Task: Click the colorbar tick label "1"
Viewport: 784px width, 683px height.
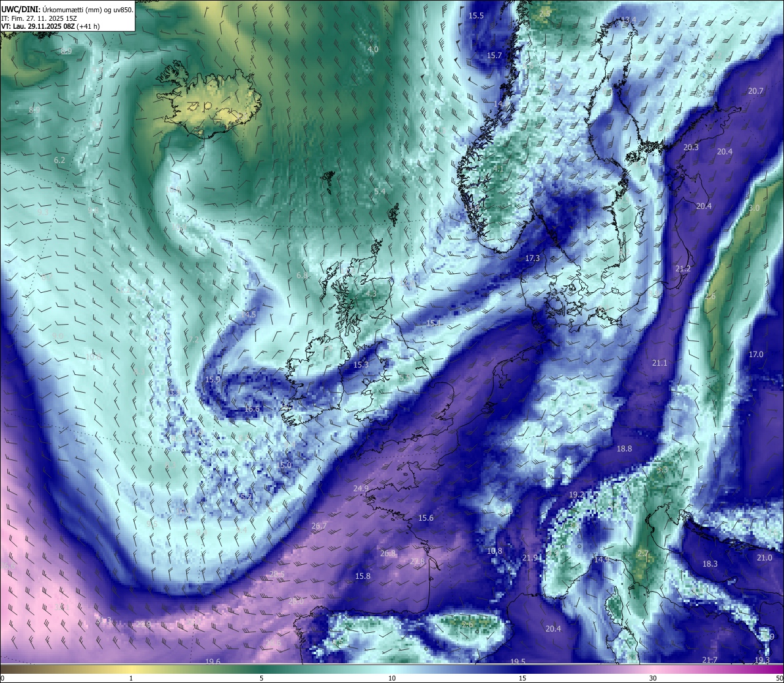Action: [x=131, y=678]
